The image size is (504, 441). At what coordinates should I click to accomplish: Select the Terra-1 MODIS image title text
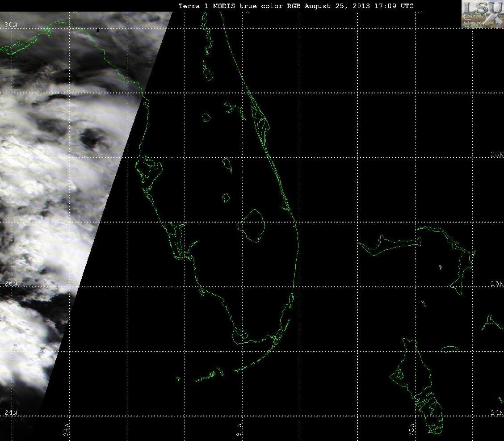(x=296, y=6)
